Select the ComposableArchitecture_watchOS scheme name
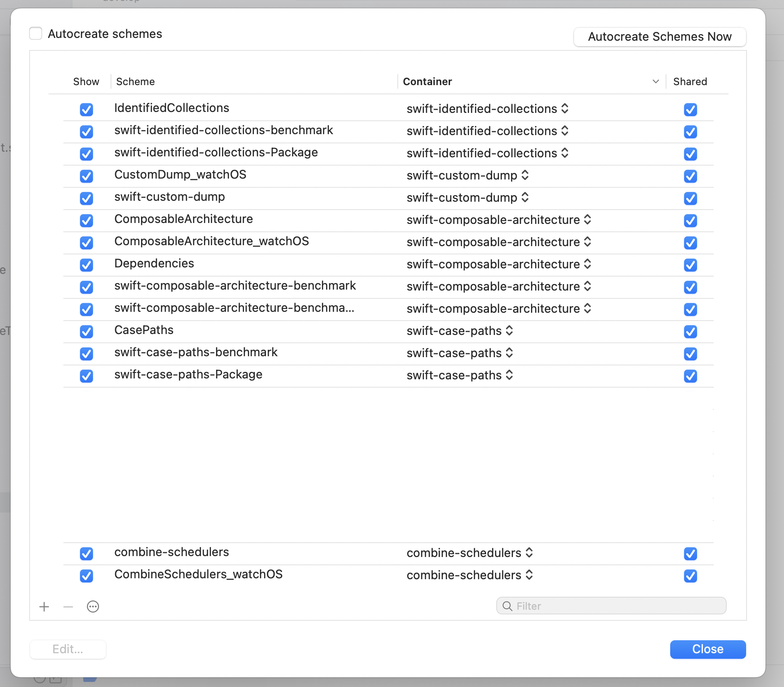Image resolution: width=784 pixels, height=687 pixels. point(211,241)
